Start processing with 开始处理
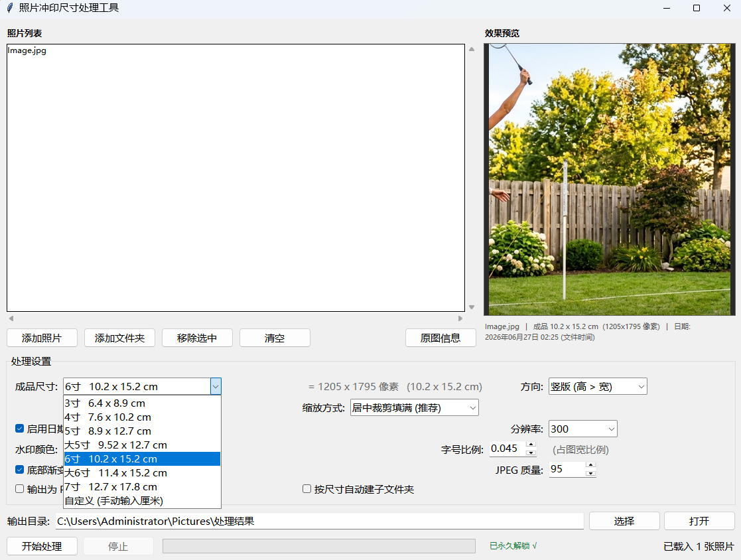741x560 pixels. coord(42,546)
